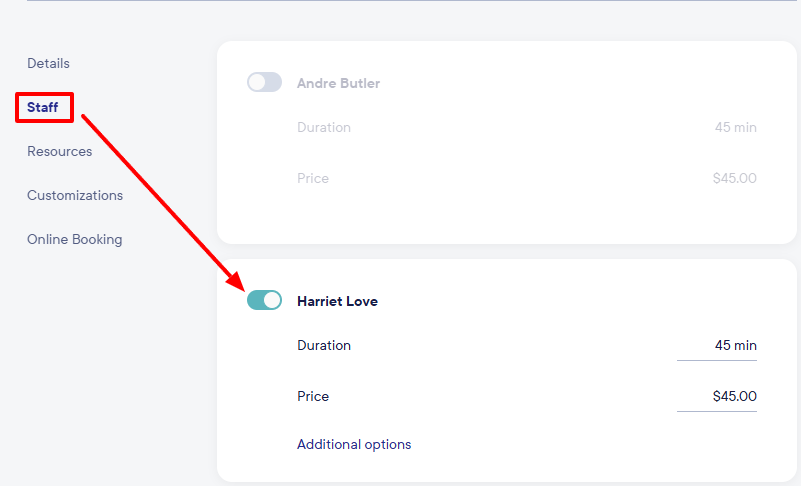This screenshot has width=801, height=486.
Task: Switch to Customizations section
Action: [75, 195]
